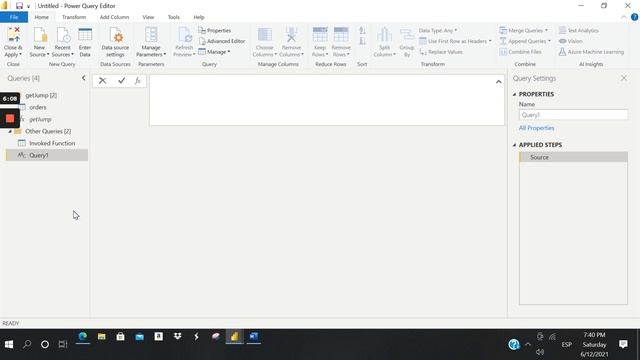Click the Remove Columns icon

[x=291, y=35]
